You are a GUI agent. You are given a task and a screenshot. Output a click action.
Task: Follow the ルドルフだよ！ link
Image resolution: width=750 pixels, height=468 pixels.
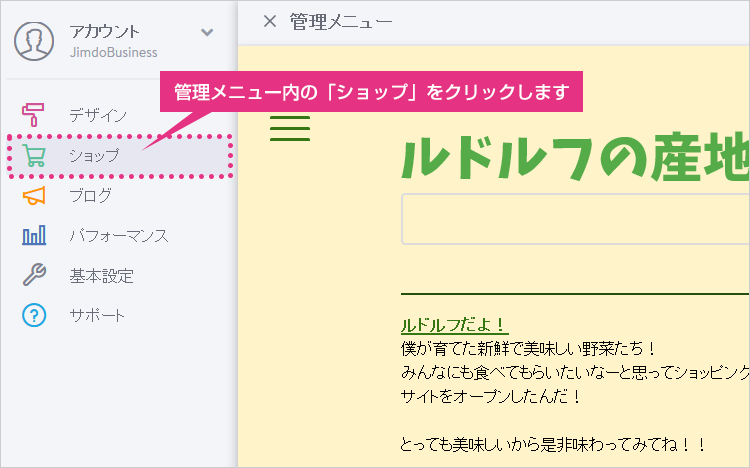(454, 325)
